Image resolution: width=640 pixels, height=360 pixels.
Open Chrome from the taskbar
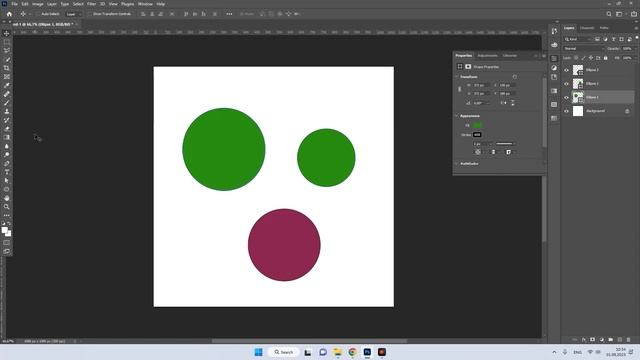coord(352,352)
